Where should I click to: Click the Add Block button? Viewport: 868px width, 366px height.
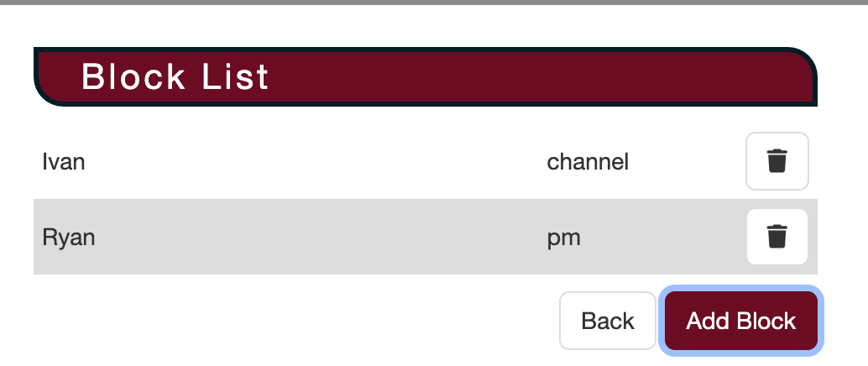[740, 321]
